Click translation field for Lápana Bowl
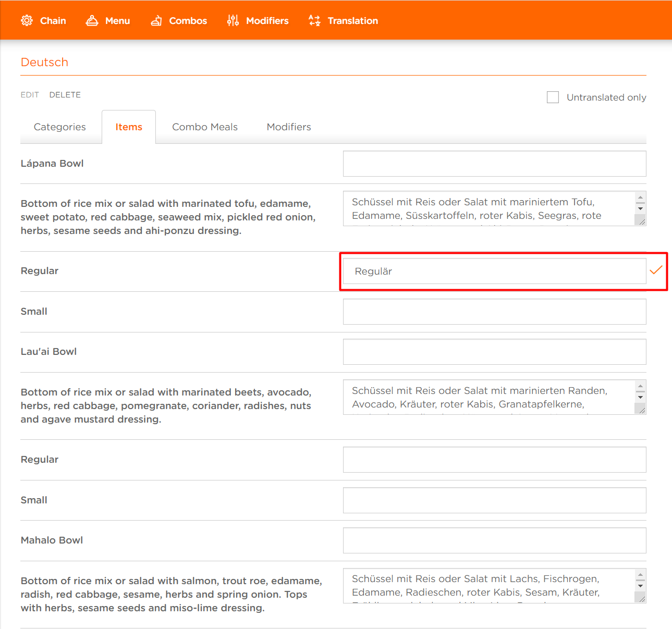The height and width of the screenshot is (629, 672). [x=494, y=164]
